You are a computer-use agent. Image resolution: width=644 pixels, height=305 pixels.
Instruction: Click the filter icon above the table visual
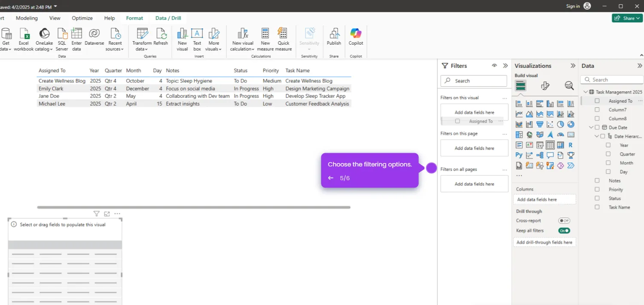point(96,214)
